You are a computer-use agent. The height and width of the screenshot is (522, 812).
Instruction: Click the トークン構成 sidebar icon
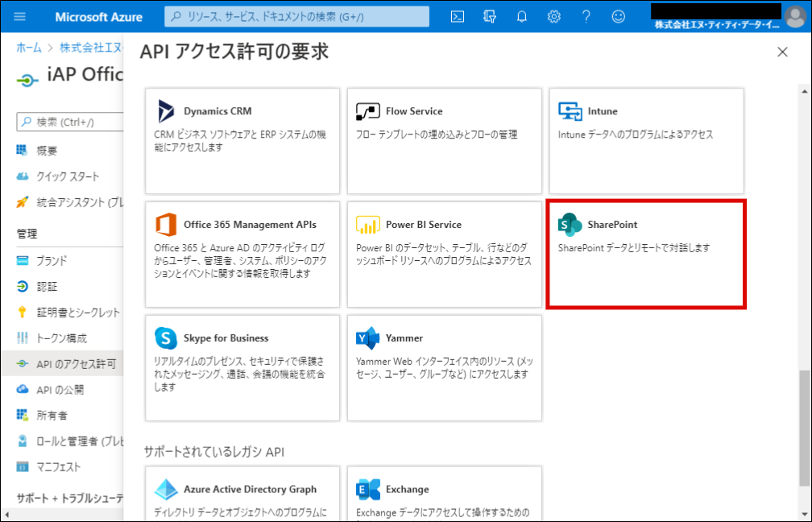point(22,338)
